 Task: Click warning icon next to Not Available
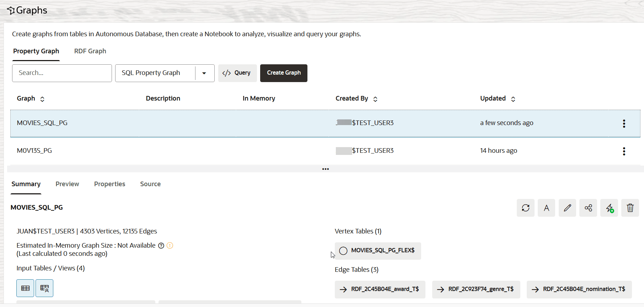170,246
